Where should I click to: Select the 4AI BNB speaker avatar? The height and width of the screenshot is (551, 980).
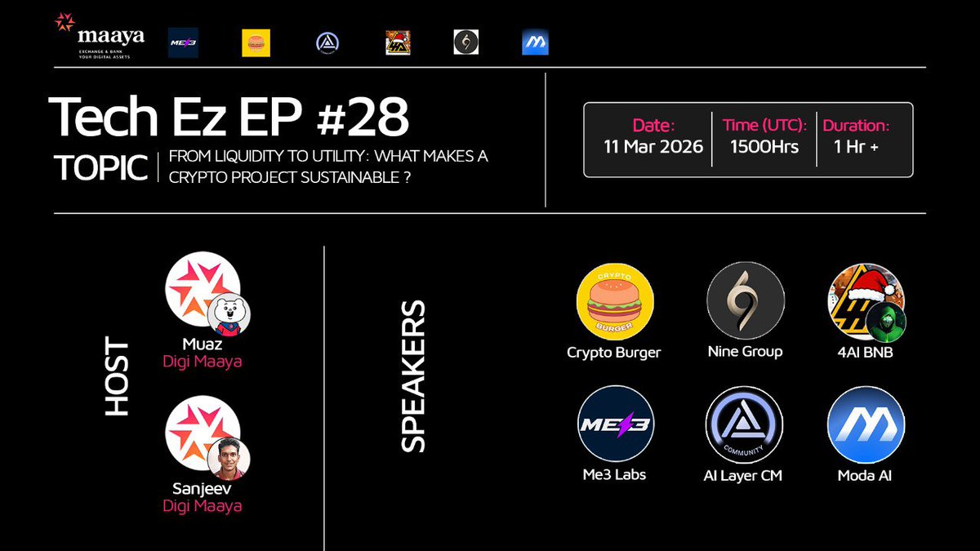pos(866,300)
